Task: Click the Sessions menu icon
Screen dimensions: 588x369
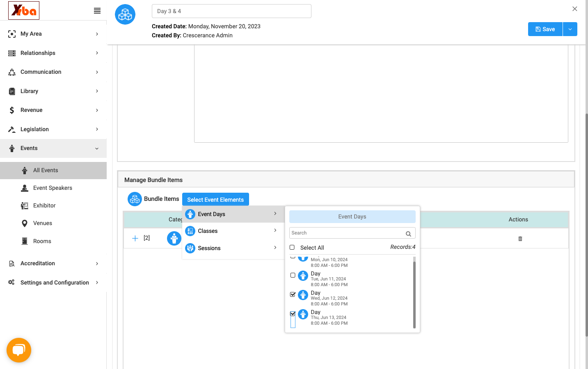Action: (190, 248)
